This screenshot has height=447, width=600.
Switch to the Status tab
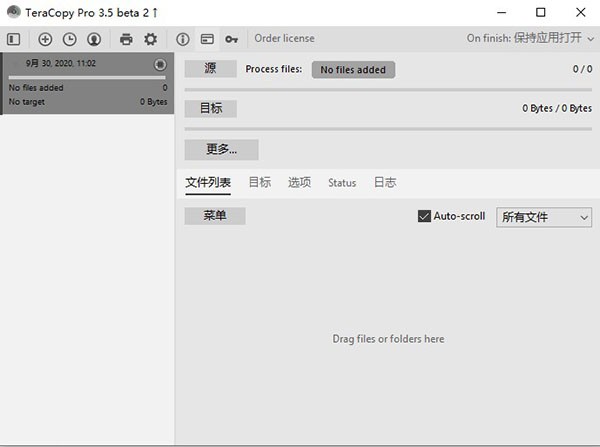pos(342,183)
